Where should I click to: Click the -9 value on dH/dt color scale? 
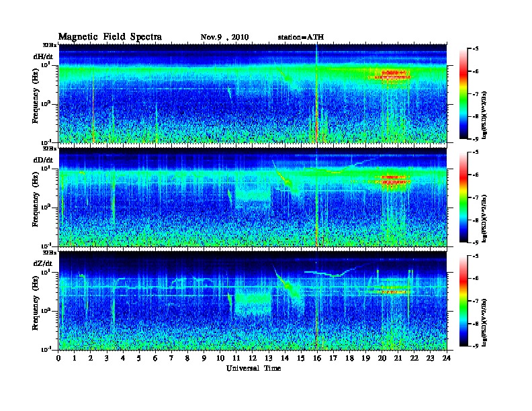pyautogui.click(x=475, y=139)
